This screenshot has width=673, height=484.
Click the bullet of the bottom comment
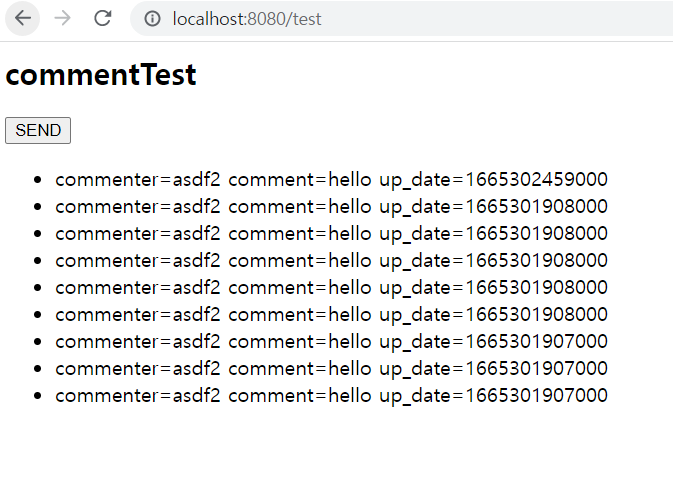pos(38,396)
